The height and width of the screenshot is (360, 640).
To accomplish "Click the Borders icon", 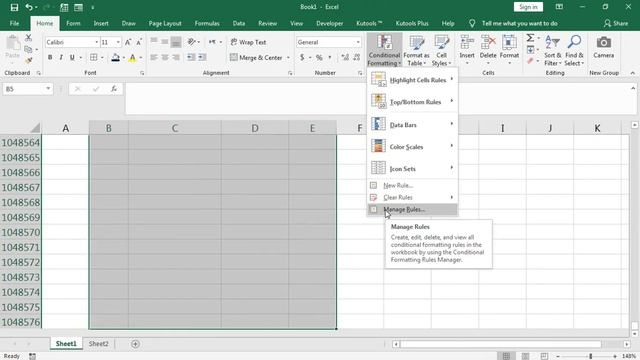I will (x=93, y=58).
